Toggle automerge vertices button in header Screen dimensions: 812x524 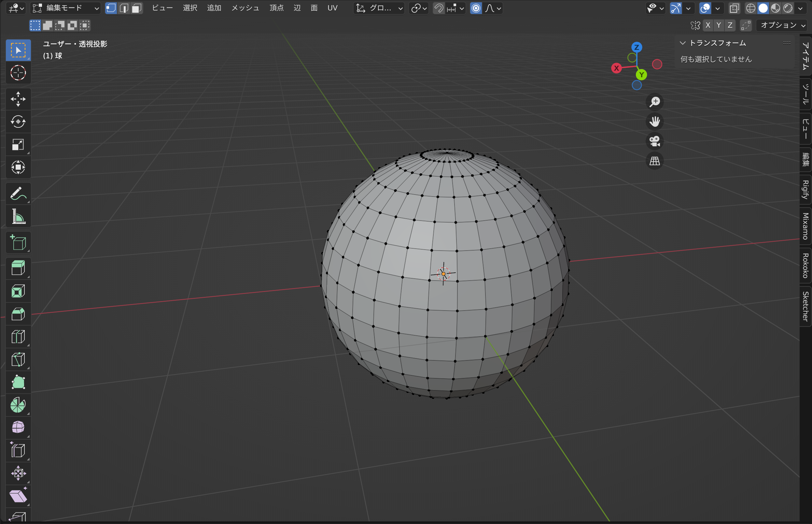(x=746, y=25)
